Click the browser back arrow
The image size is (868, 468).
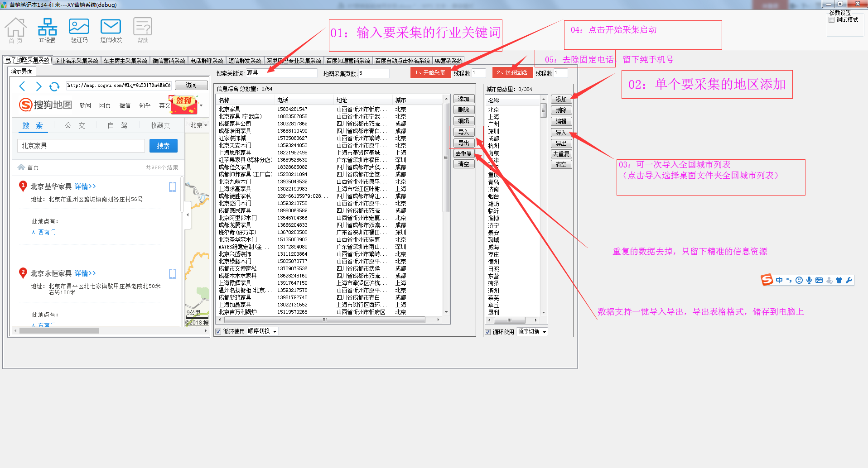click(x=22, y=86)
